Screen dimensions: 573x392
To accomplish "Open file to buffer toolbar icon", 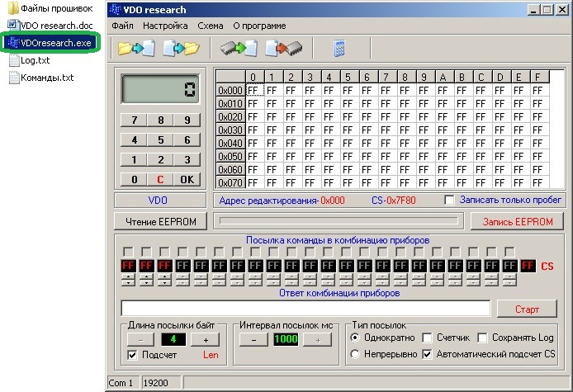I will click(137, 48).
